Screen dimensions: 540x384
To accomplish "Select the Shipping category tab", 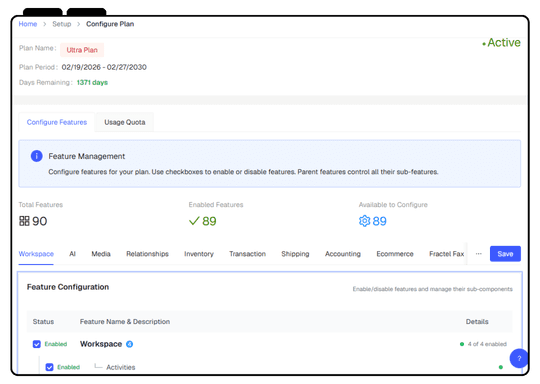I will click(295, 254).
